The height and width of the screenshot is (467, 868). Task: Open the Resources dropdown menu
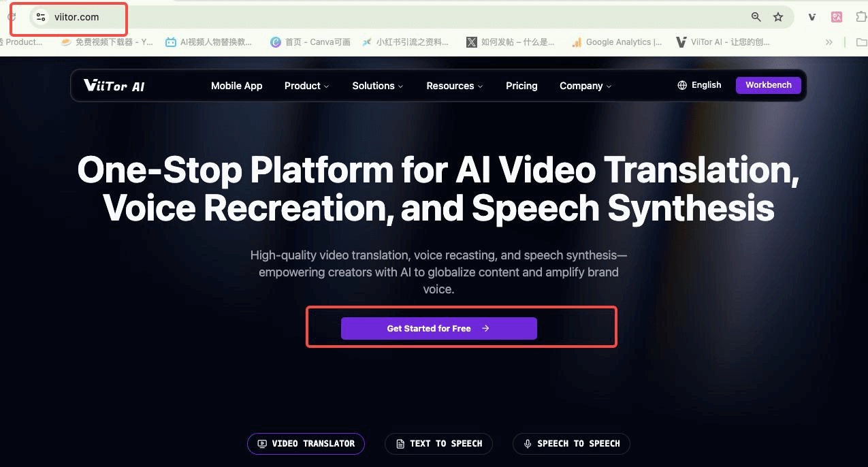[x=454, y=86]
